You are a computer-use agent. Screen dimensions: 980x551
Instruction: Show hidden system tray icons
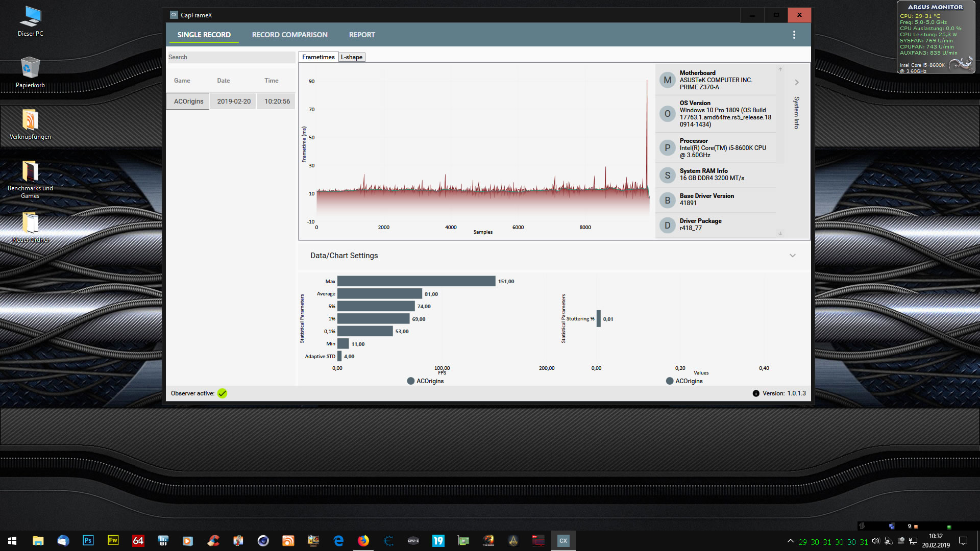tap(790, 541)
